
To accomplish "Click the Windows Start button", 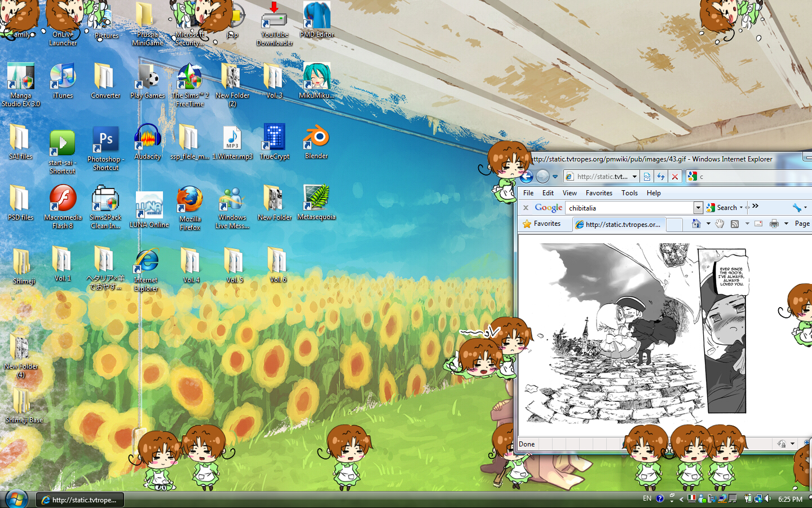I will click(x=16, y=499).
